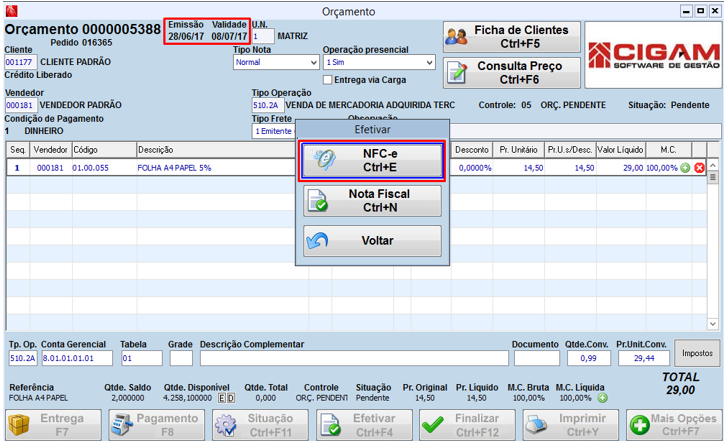Viewport: 725px width, 441px height.
Task: Click the Vendedor code field 000181
Action: pos(20,105)
